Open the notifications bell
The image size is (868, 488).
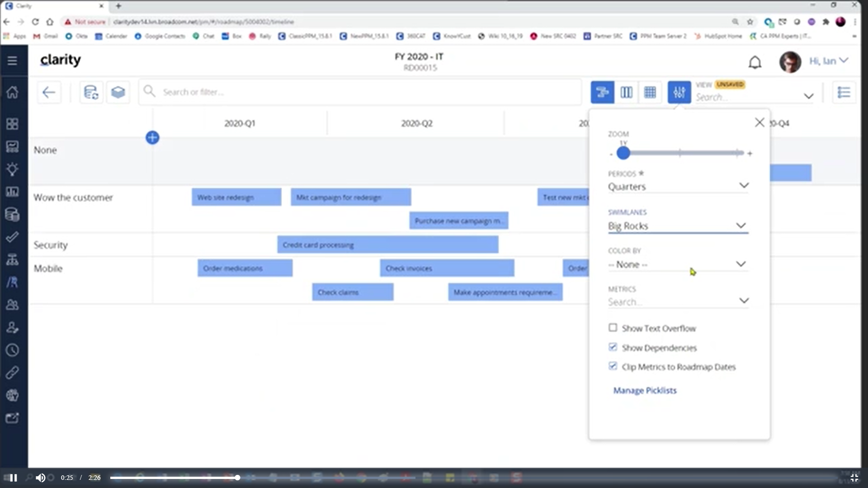click(x=755, y=62)
